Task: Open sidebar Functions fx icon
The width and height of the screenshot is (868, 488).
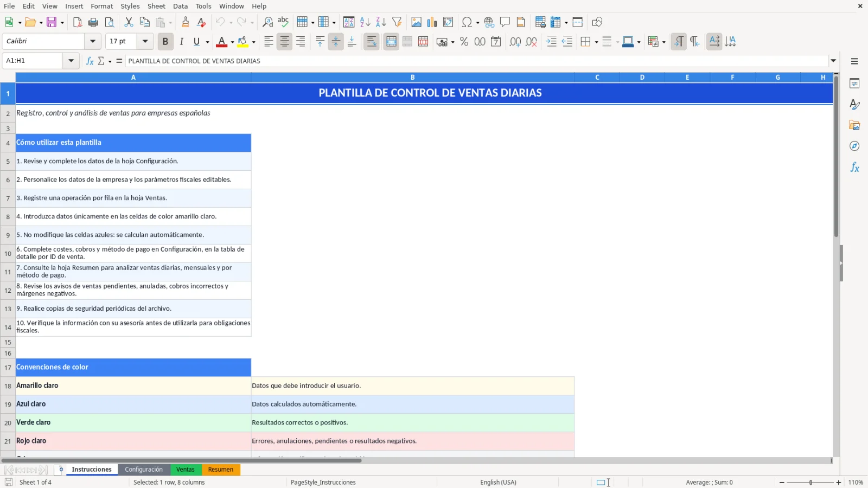Action: (854, 168)
